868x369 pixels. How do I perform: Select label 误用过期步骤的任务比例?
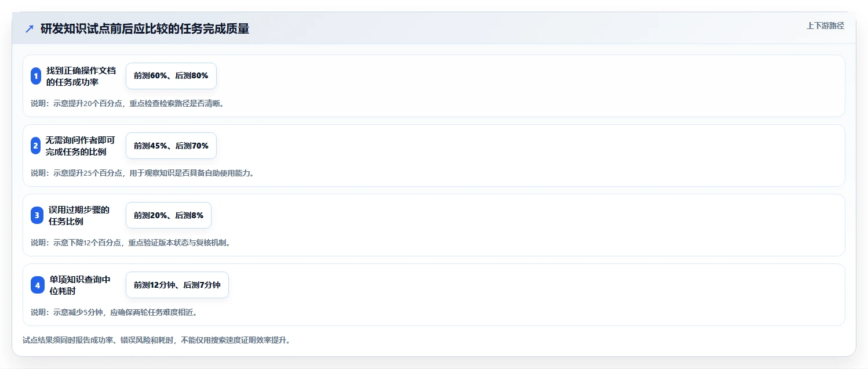pyautogui.click(x=79, y=215)
